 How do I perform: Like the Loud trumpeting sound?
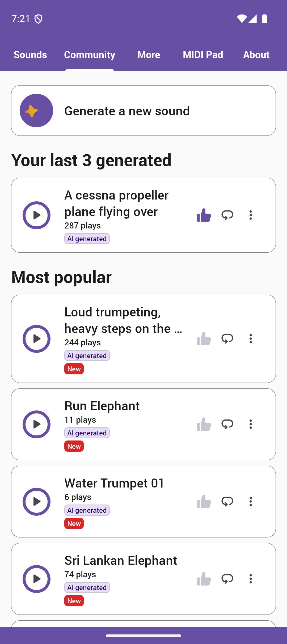(x=204, y=339)
